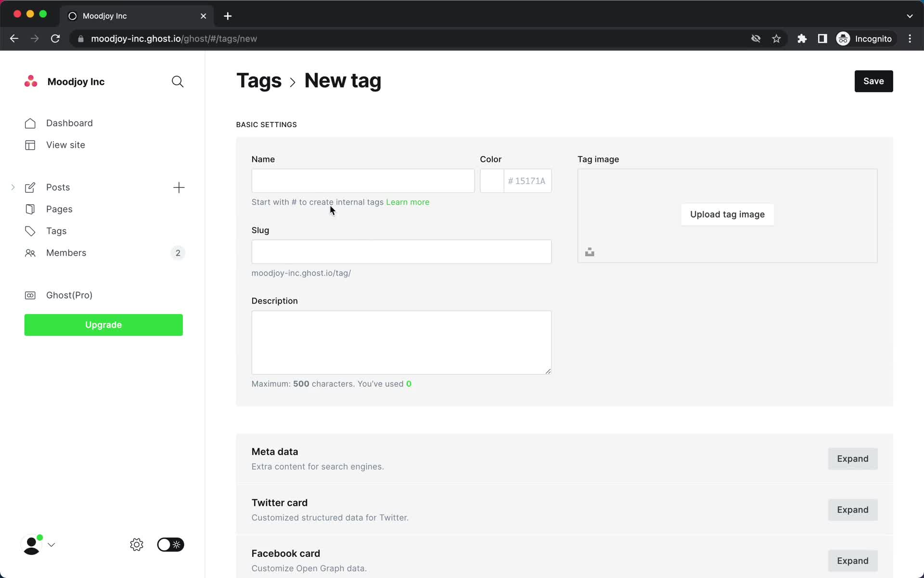Click the Dashboard icon in sidebar
Viewport: 924px width, 578px height.
pos(31,123)
